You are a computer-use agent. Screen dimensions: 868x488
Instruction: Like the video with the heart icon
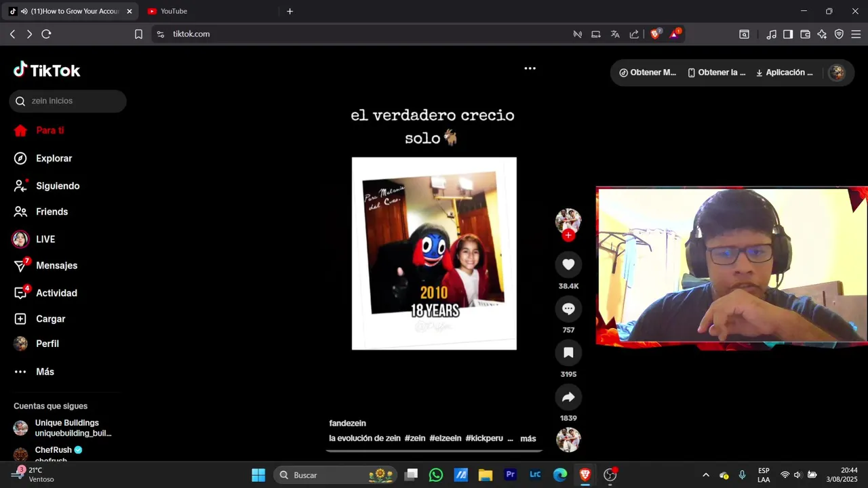pos(568,264)
